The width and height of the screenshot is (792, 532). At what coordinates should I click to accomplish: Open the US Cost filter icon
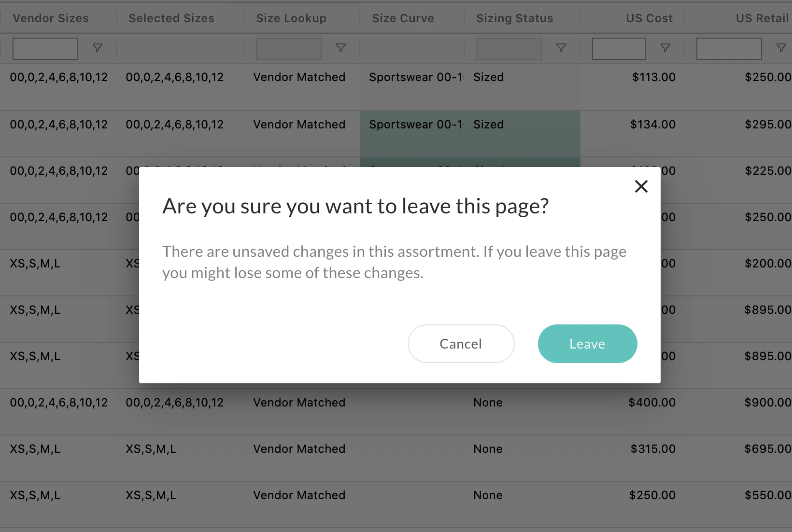(x=665, y=48)
